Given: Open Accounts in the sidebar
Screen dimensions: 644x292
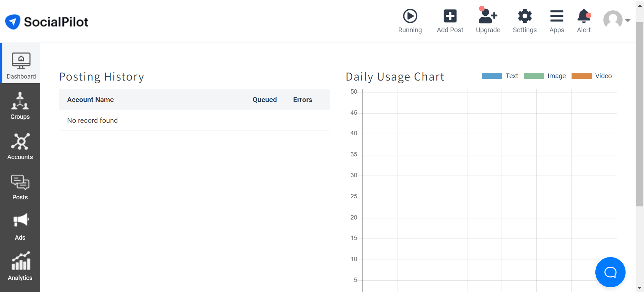Looking at the screenshot, I should pos(20,146).
